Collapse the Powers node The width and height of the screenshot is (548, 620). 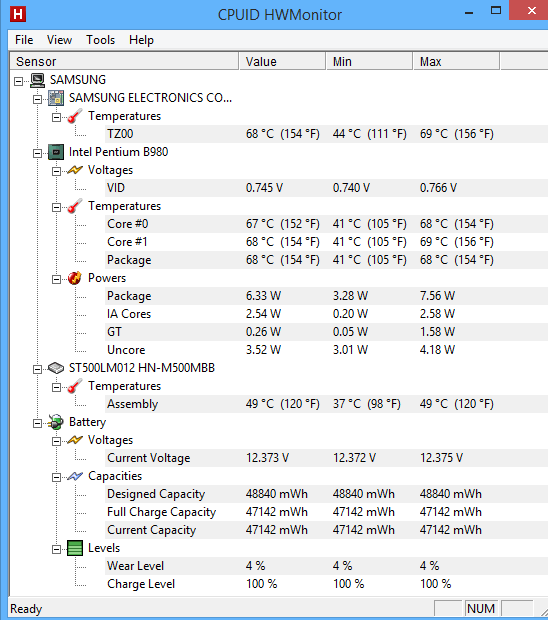point(57,279)
